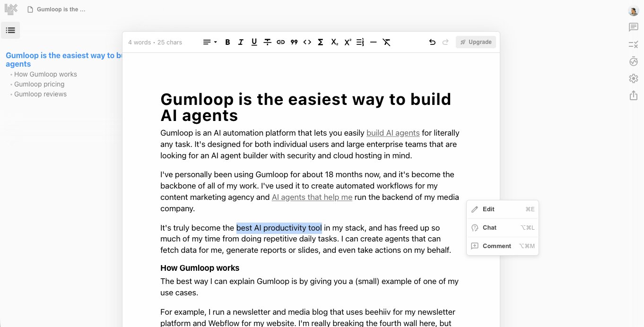Open the 'AI agents that help me' link
Screen dimensions: 644x327
pyautogui.click(x=312, y=198)
